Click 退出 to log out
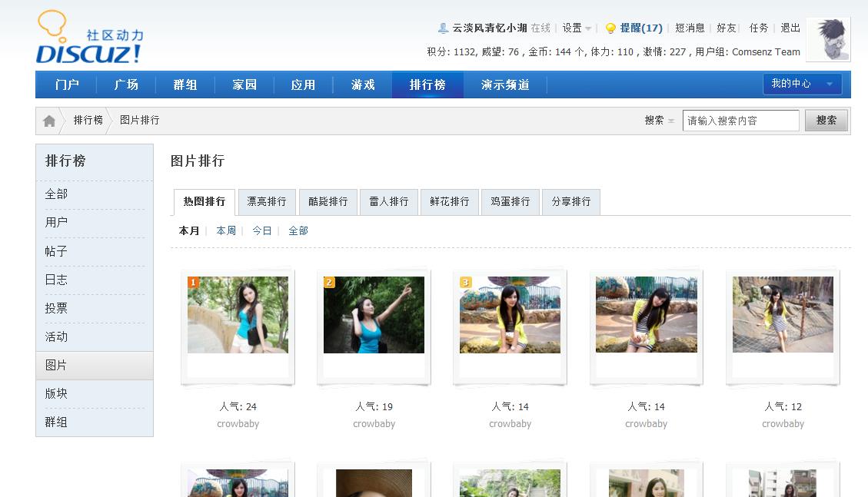868x497 pixels. (790, 28)
